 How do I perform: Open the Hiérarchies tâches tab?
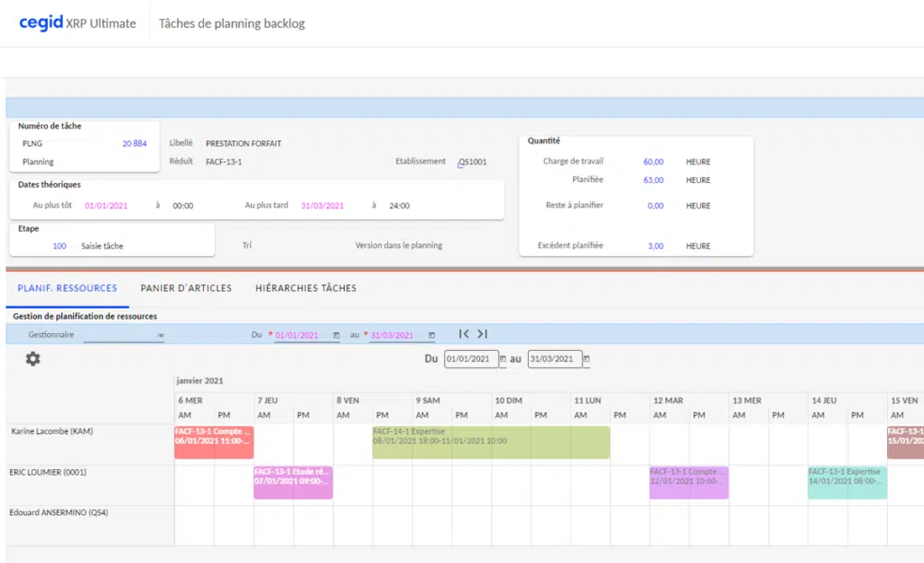(x=306, y=289)
